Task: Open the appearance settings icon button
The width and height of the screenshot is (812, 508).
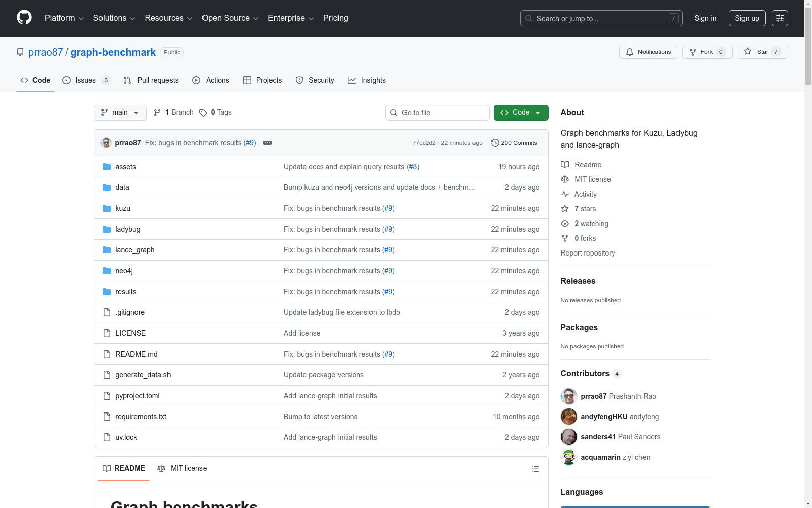Action: (780, 18)
